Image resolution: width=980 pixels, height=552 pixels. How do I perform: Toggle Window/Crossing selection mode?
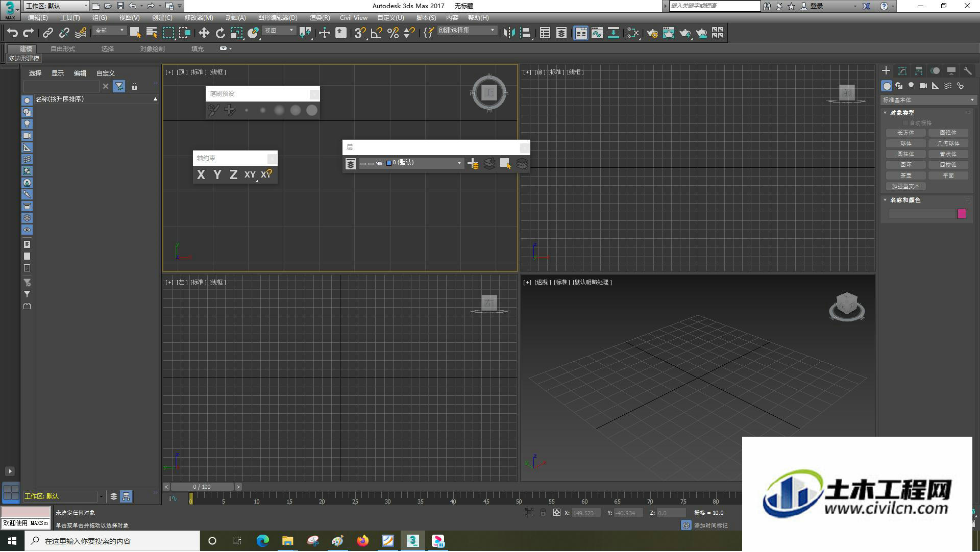click(x=185, y=33)
